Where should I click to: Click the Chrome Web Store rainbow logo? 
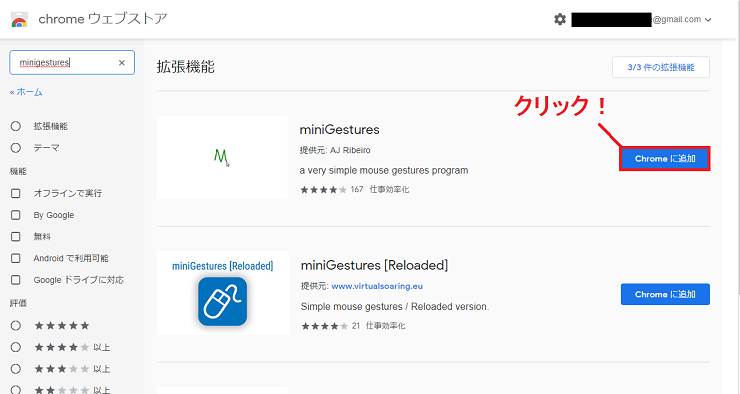19,19
